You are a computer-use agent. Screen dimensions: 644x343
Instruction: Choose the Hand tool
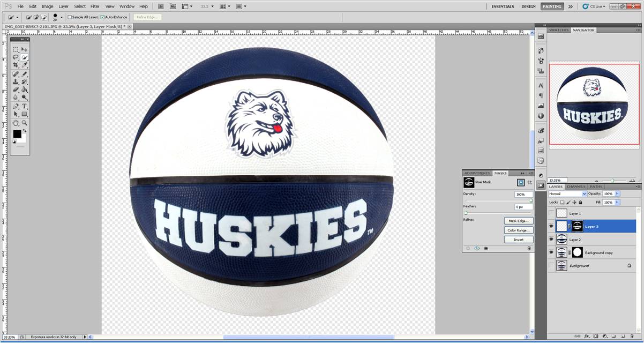point(16,123)
